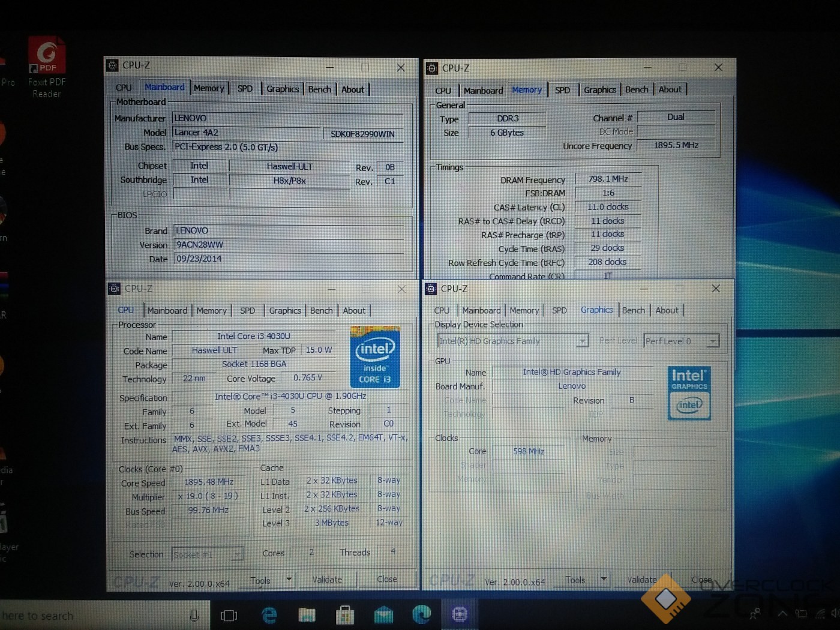Open File Explorer from taskbar

307,614
